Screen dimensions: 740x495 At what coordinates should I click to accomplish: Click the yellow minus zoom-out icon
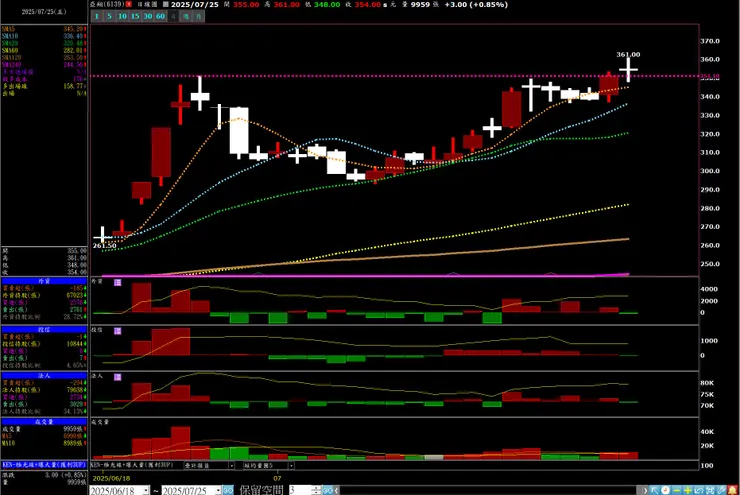pos(677,491)
